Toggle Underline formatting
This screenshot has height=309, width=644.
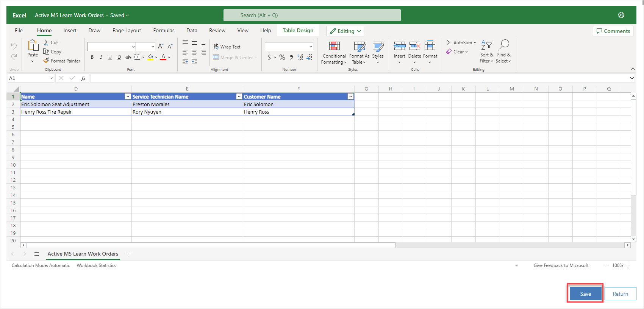[x=110, y=57]
